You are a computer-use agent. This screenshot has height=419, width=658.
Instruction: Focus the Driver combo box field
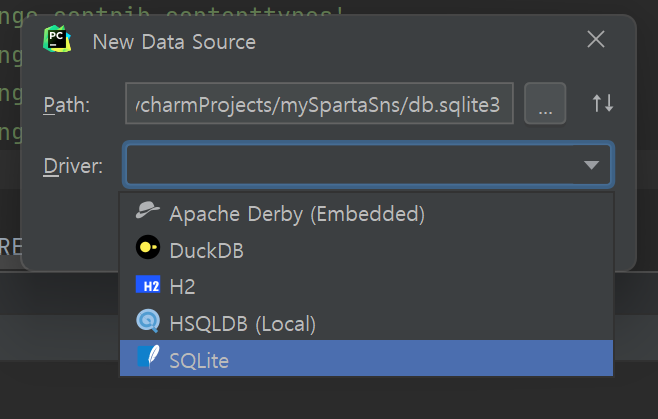[x=368, y=165]
